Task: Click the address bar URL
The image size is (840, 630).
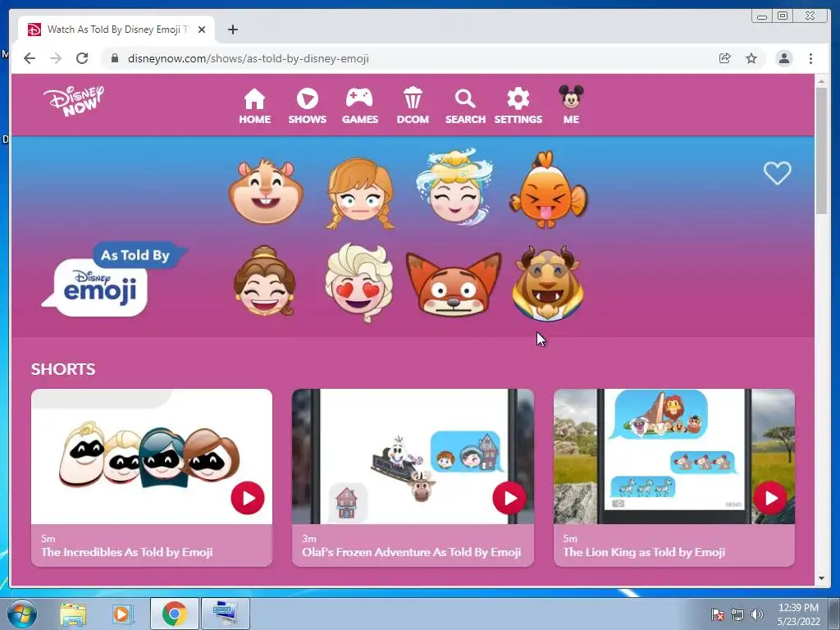Action: (x=248, y=58)
